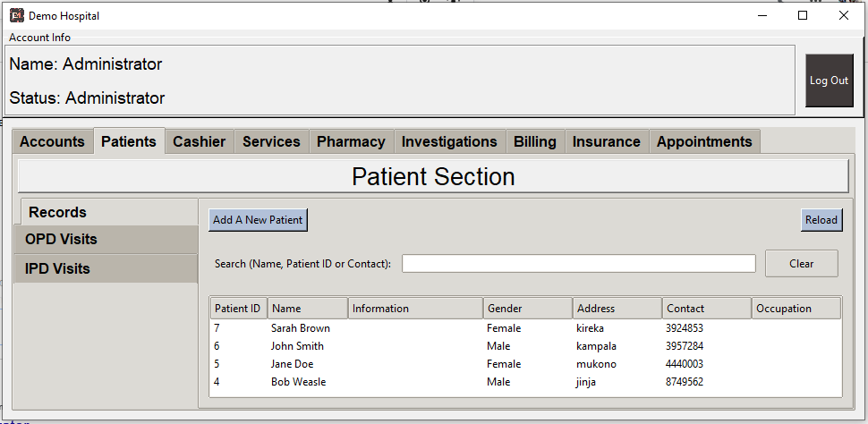Viewport: 868px width, 424px height.
Task: Select the Investigations tab
Action: [449, 141]
